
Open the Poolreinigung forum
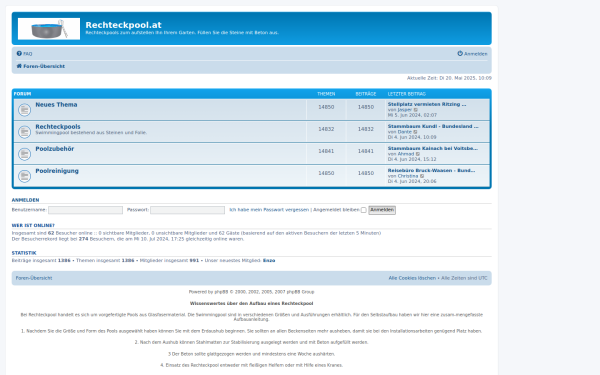(57, 171)
